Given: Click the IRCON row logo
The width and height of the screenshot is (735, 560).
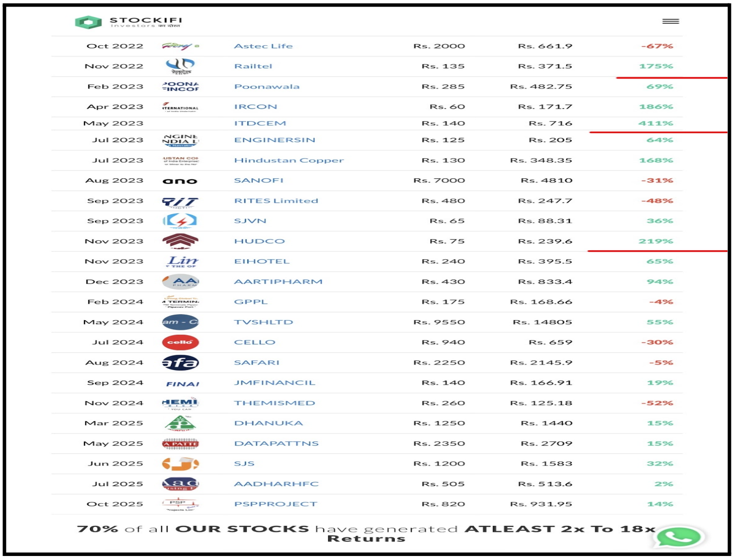Looking at the screenshot, I should pyautogui.click(x=180, y=107).
